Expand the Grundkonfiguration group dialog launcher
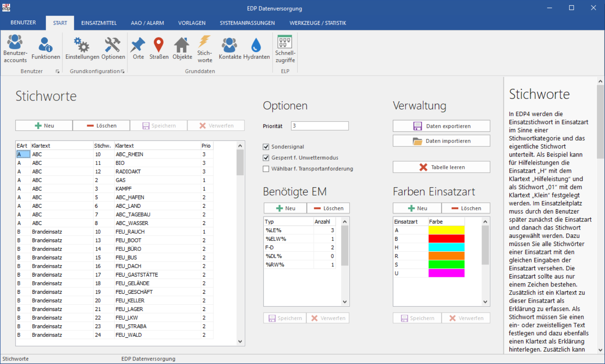 click(122, 71)
